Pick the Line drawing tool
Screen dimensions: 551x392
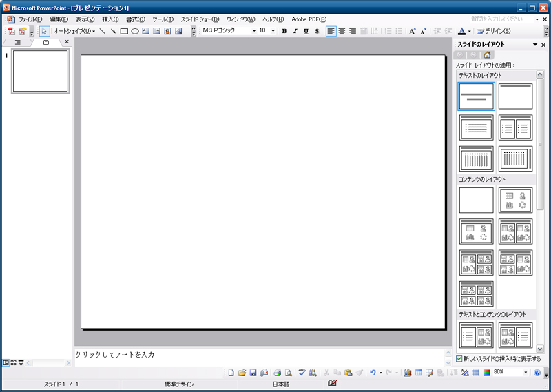pyautogui.click(x=102, y=31)
